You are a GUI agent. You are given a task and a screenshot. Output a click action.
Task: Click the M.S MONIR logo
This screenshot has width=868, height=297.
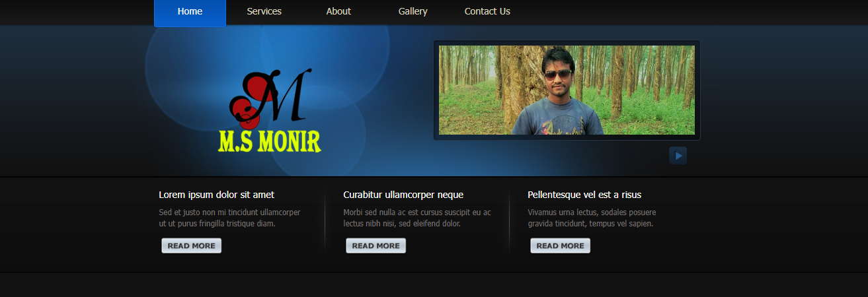270,111
